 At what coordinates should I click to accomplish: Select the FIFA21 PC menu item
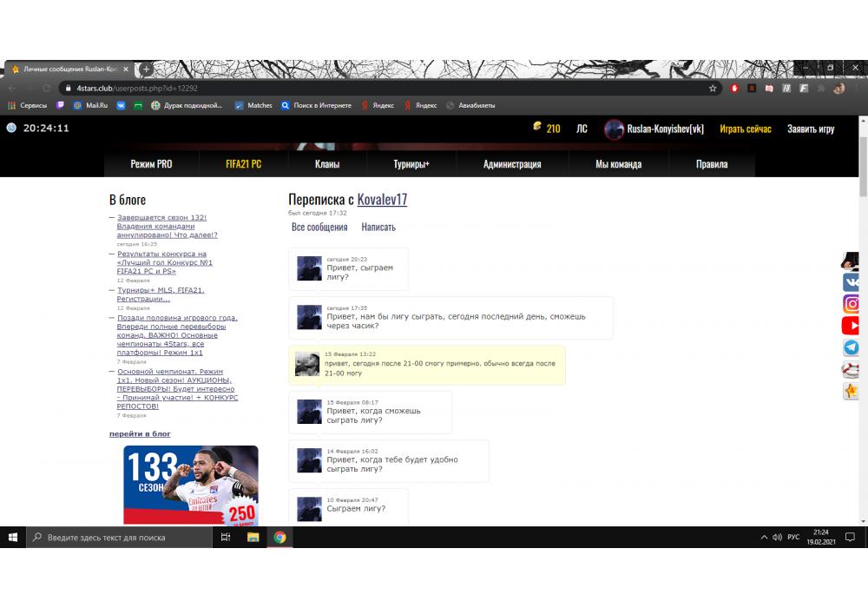click(x=243, y=164)
